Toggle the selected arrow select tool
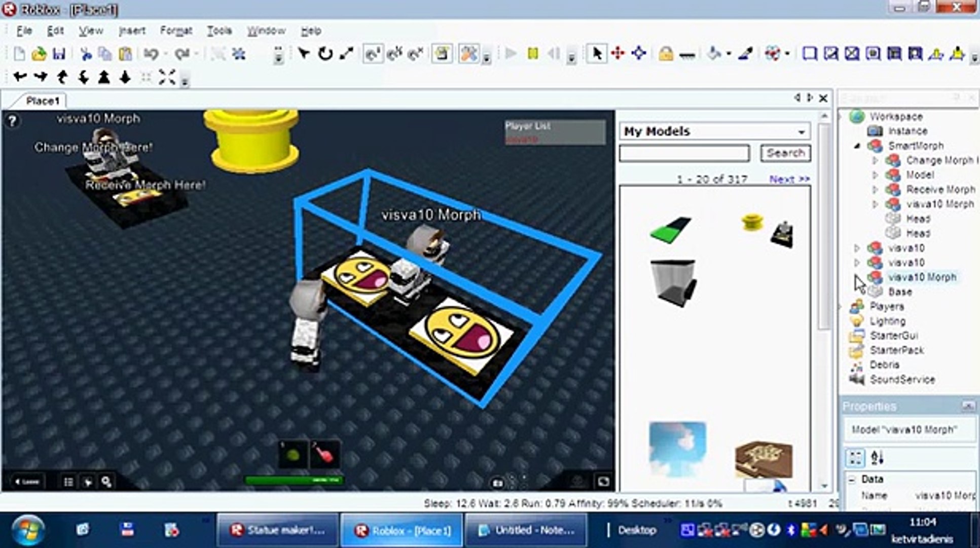The height and width of the screenshot is (548, 980). (x=597, y=53)
